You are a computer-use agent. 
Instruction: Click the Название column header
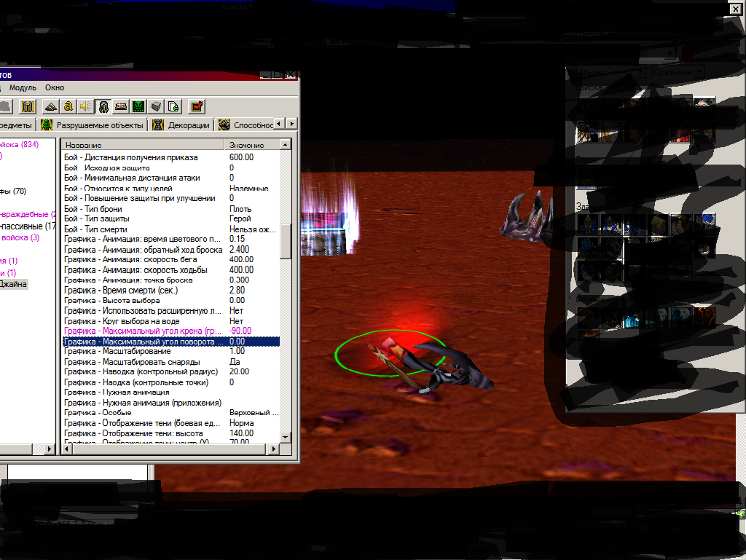click(x=143, y=144)
